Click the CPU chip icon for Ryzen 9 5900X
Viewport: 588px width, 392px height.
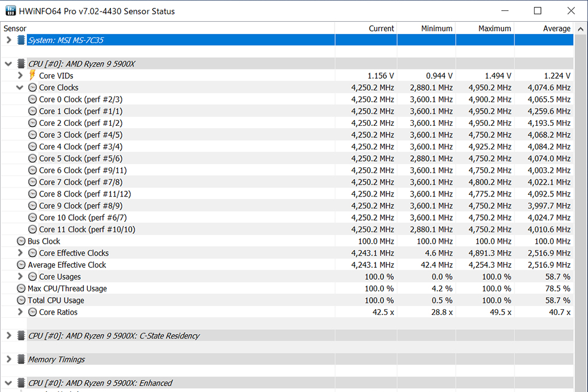21,64
